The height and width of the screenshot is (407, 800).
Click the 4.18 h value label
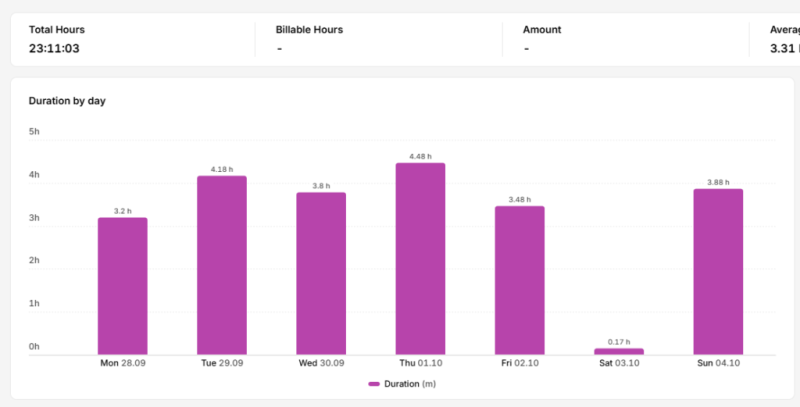coord(222,169)
